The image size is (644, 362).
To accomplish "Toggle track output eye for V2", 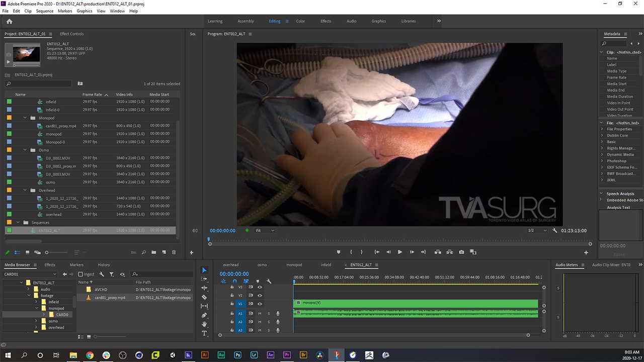I will click(x=260, y=296).
